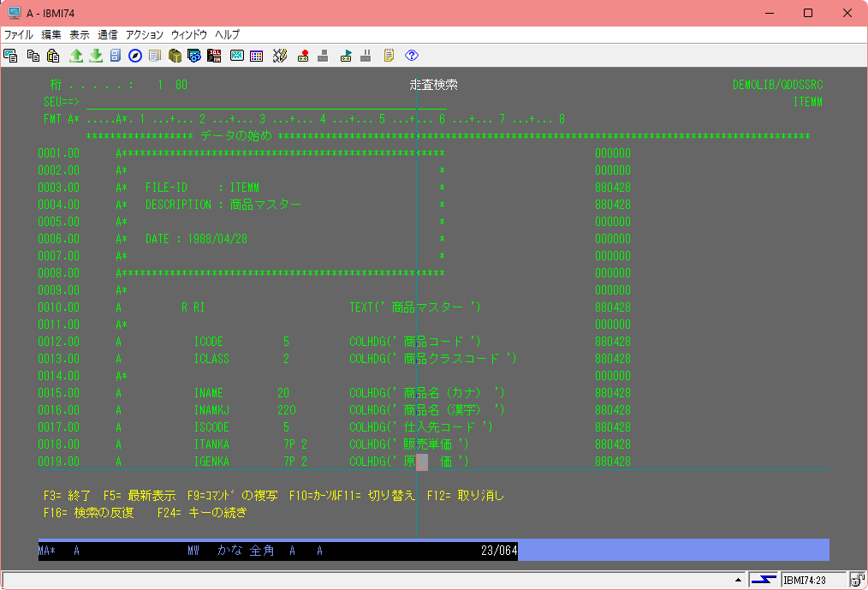Open the file cabinet icon
The width and height of the screenshot is (868, 590).
(x=116, y=56)
